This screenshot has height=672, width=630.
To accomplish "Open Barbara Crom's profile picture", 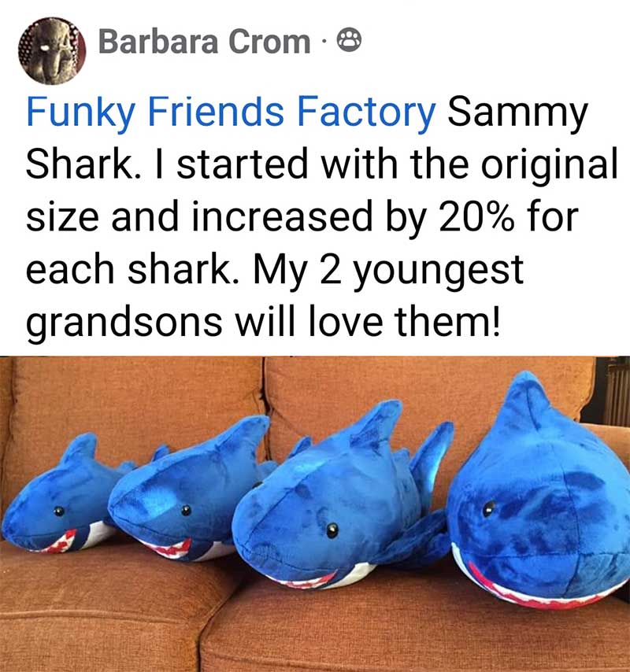I will (52, 50).
